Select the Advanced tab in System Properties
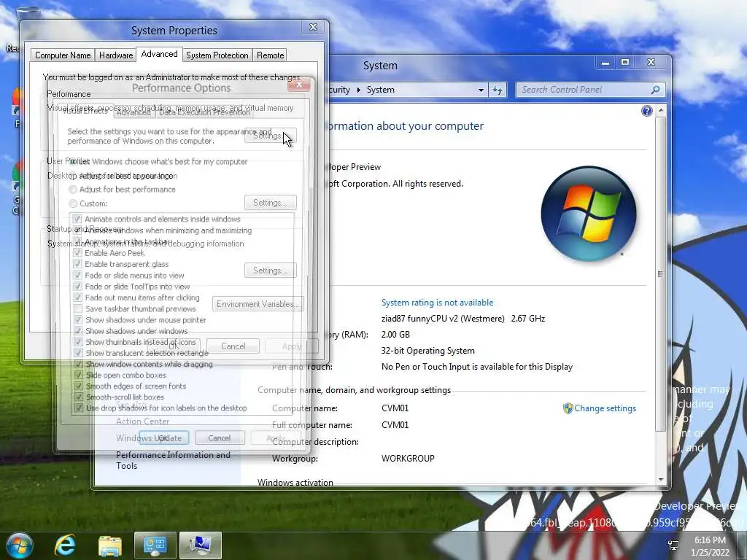This screenshot has width=747, height=560. tap(159, 54)
